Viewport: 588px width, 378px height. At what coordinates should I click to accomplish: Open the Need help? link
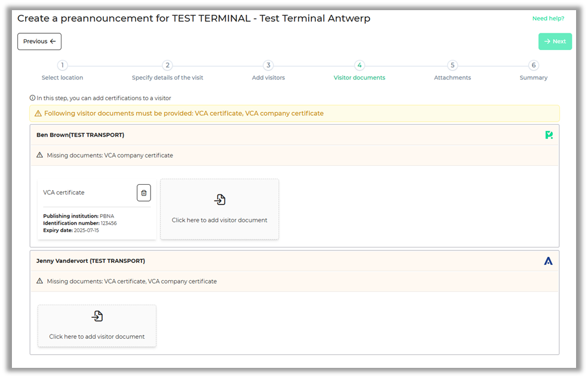pos(548,18)
